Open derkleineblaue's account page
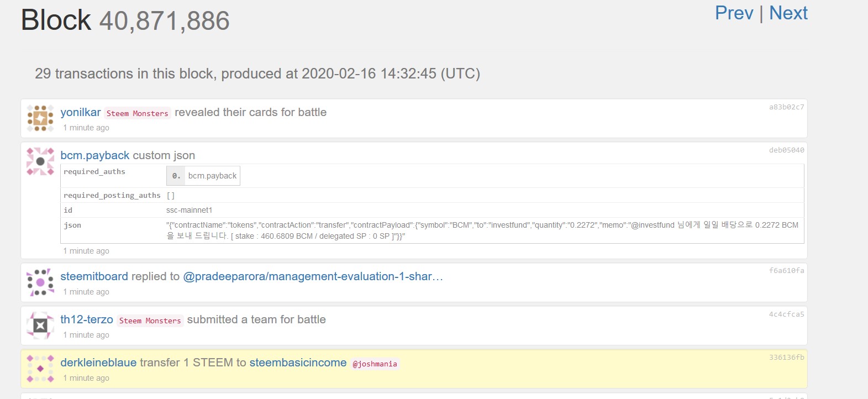 (x=98, y=363)
